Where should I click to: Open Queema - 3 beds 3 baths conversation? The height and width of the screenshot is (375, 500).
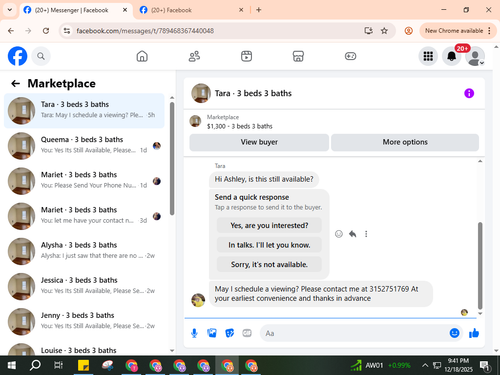click(x=84, y=146)
